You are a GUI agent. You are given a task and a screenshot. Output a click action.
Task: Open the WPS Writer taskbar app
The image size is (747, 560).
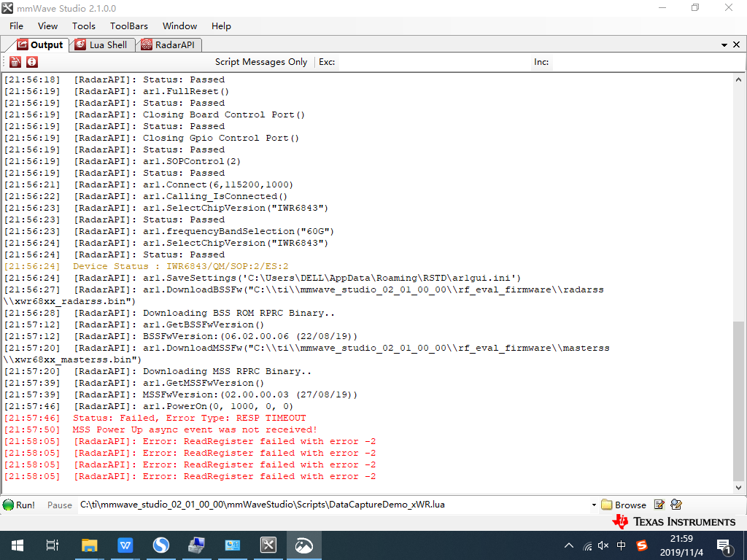click(x=125, y=545)
